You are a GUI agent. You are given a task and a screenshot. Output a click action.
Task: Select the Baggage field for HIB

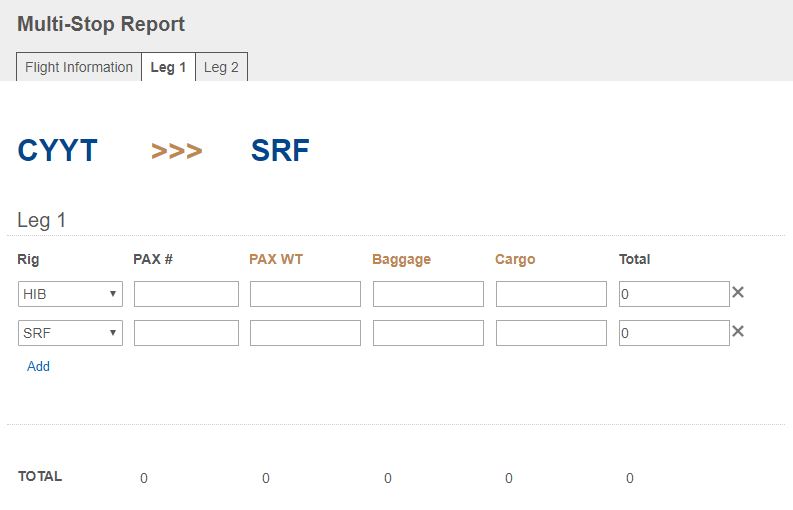[428, 294]
